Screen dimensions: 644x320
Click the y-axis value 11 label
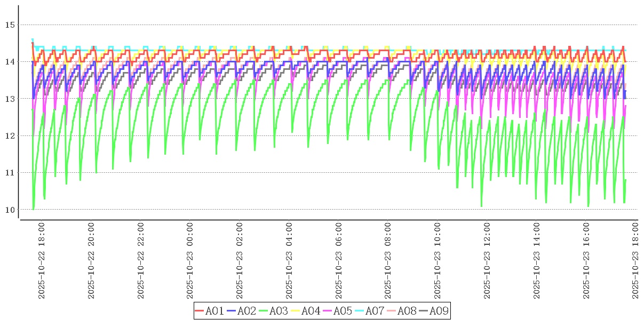pyautogui.click(x=10, y=173)
